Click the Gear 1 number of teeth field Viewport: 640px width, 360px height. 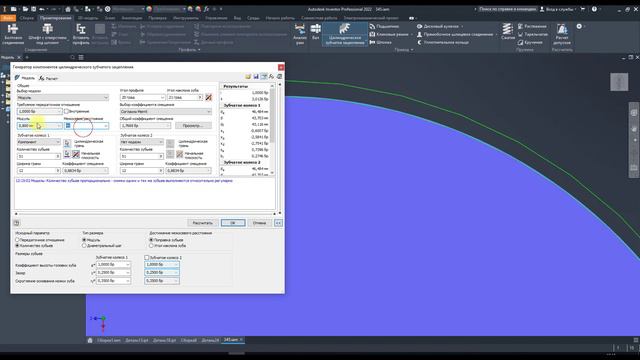point(38,156)
